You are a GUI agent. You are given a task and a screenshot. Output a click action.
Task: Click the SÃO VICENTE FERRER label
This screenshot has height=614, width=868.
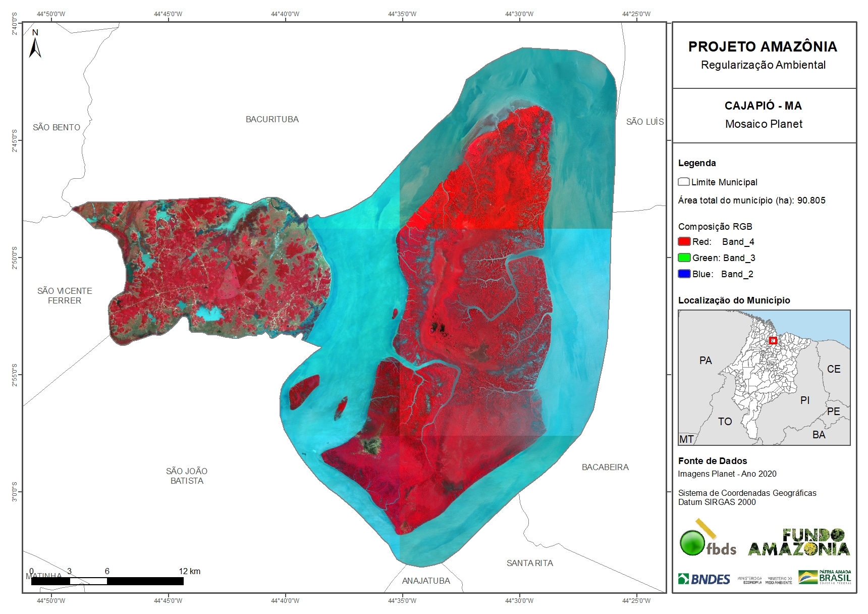(x=65, y=296)
